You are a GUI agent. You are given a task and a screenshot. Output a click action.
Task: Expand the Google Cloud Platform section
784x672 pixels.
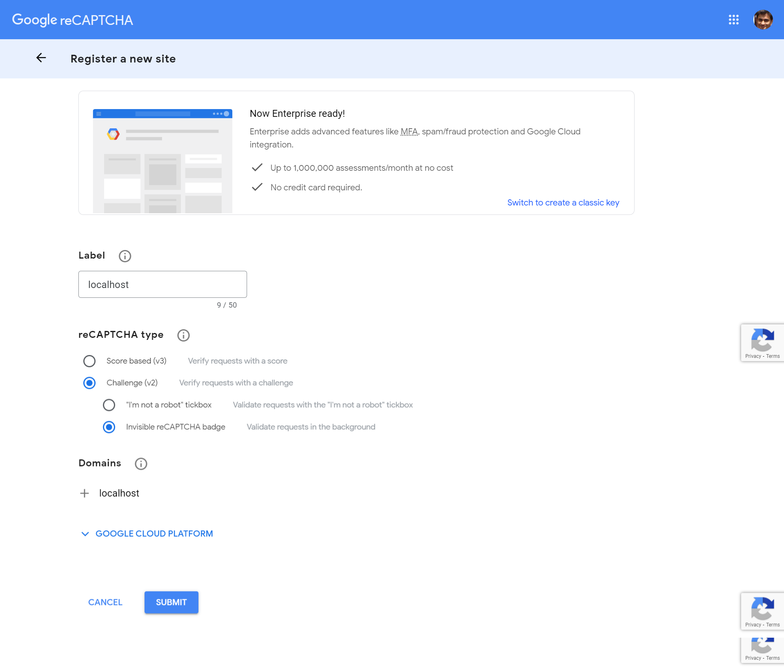pos(147,534)
